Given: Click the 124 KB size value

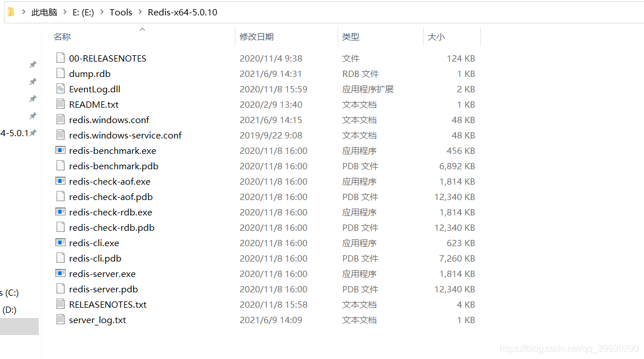Looking at the screenshot, I should (461, 58).
